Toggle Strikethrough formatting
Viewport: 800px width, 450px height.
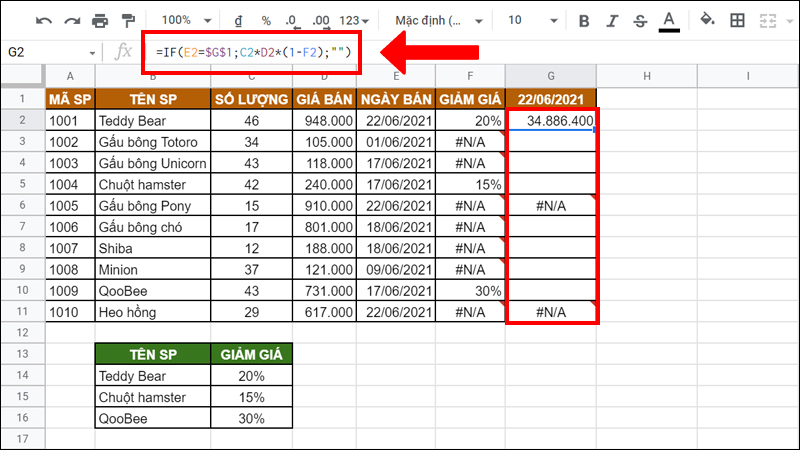point(640,21)
